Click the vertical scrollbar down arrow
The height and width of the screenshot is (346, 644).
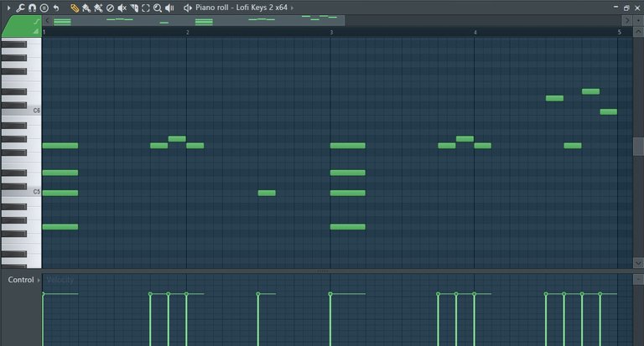click(638, 263)
